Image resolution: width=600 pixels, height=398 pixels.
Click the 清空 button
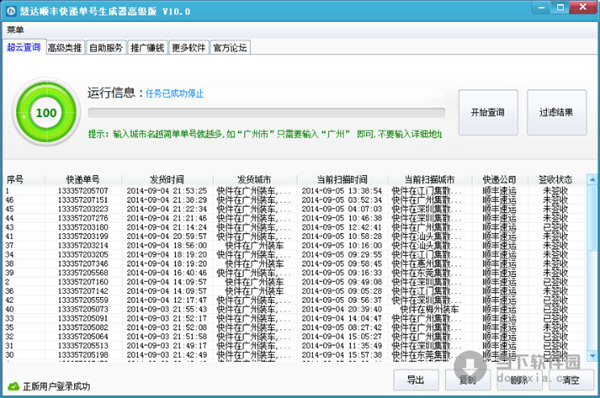pos(571,380)
